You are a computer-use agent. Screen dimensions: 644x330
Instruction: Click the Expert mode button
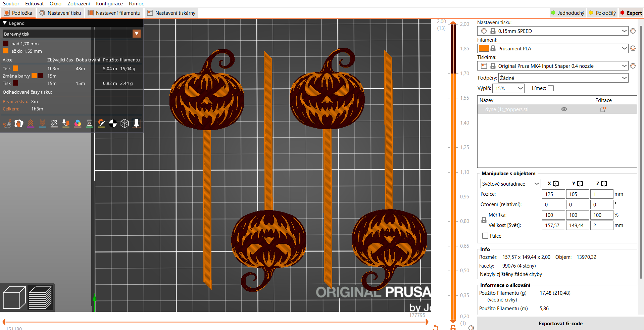pyautogui.click(x=631, y=13)
